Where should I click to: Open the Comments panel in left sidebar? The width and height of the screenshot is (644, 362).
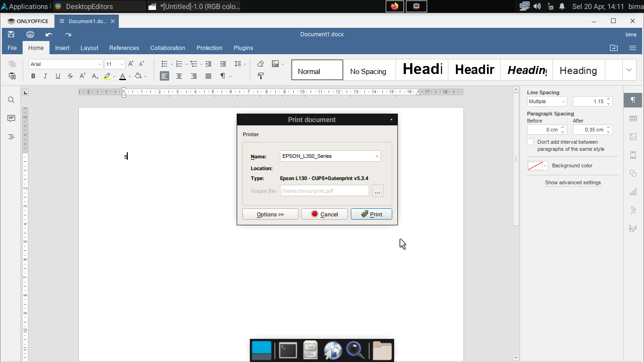click(x=11, y=118)
